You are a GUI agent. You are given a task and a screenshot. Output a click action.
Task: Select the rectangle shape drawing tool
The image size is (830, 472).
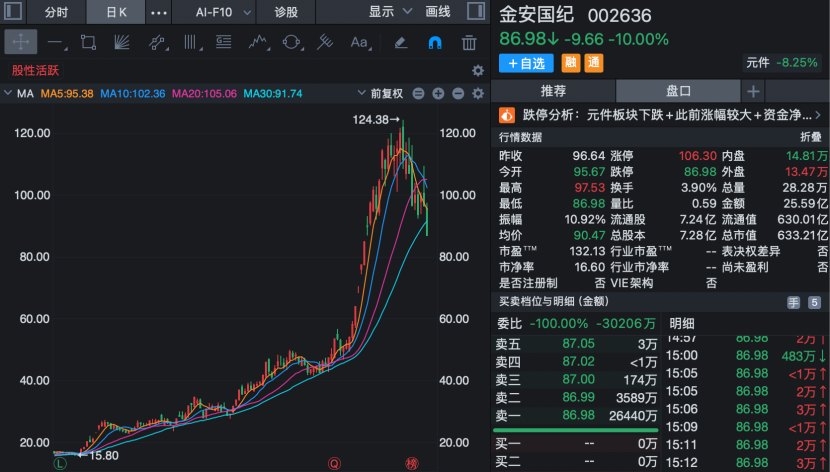(x=88, y=42)
